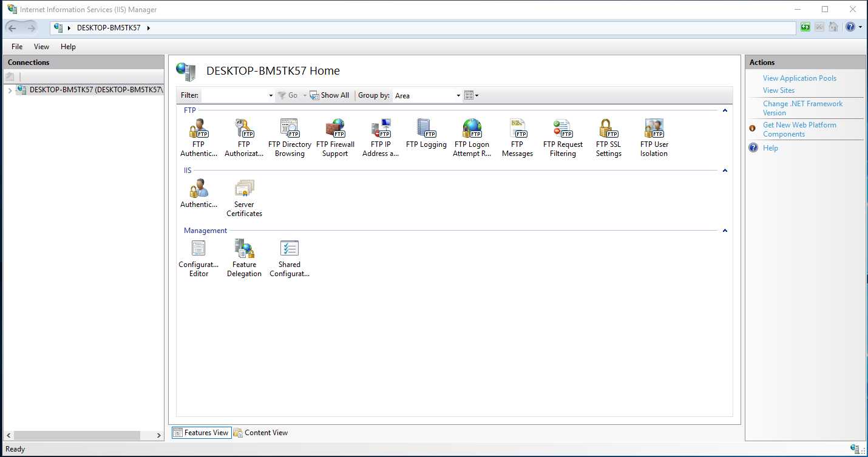Collapse the IIS group section
Screen dimensions: 868x457
pyautogui.click(x=725, y=171)
